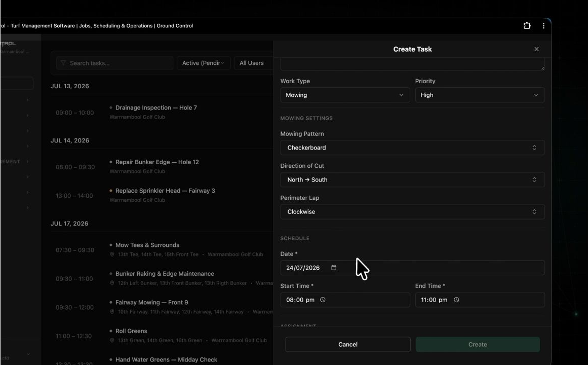Open the browser extensions puzzle icon
The width and height of the screenshot is (588, 365).
(x=527, y=25)
